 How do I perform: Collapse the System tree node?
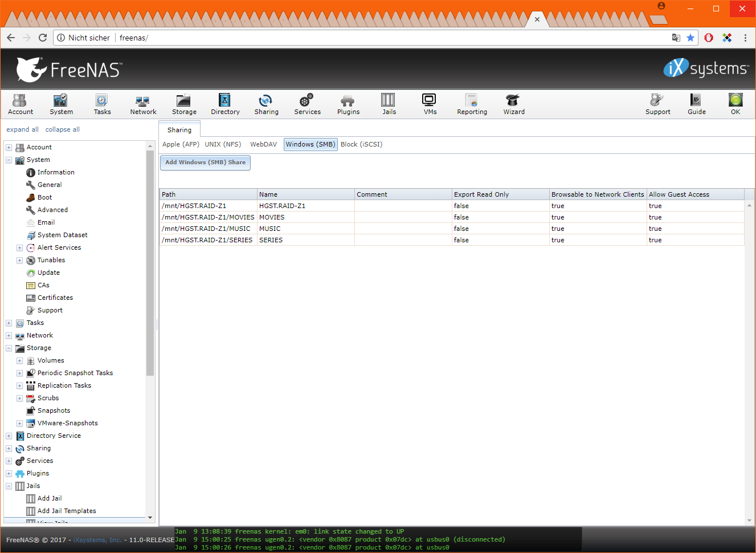pos(9,160)
